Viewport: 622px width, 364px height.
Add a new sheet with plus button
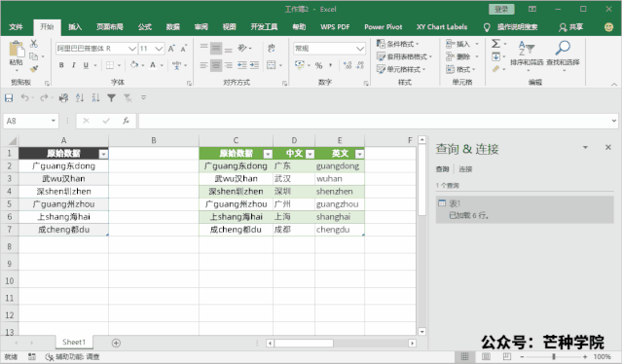pyautogui.click(x=116, y=343)
